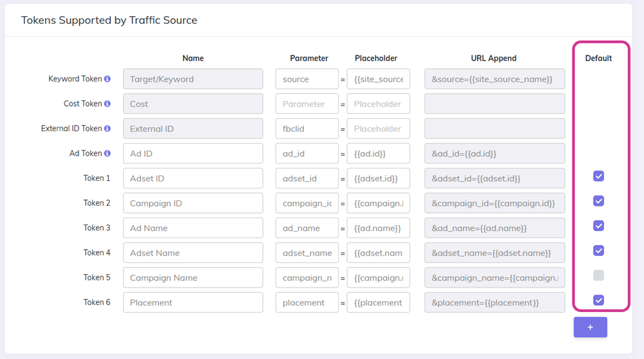
Task: Toggle the Default checkbox for Token 6
Action: coord(598,300)
